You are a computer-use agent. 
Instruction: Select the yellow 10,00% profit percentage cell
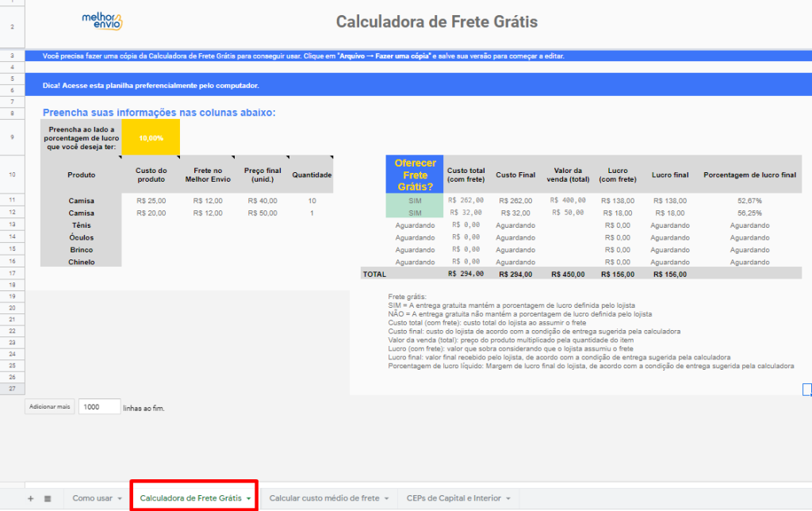151,136
